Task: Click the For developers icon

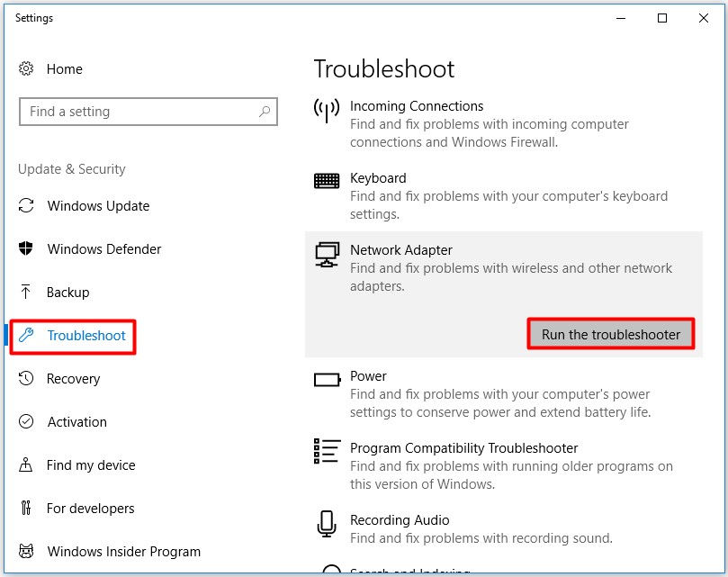Action: click(x=26, y=509)
